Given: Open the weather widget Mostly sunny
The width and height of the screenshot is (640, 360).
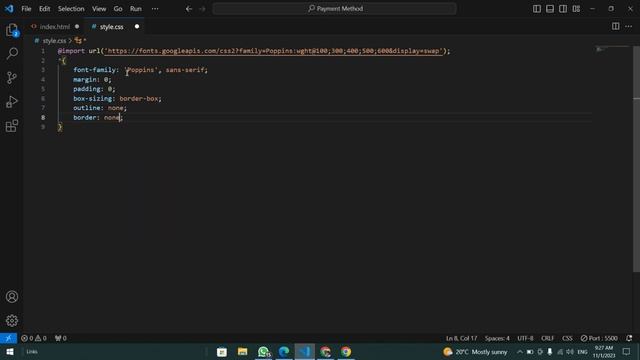Looking at the screenshot, I should click(475, 351).
